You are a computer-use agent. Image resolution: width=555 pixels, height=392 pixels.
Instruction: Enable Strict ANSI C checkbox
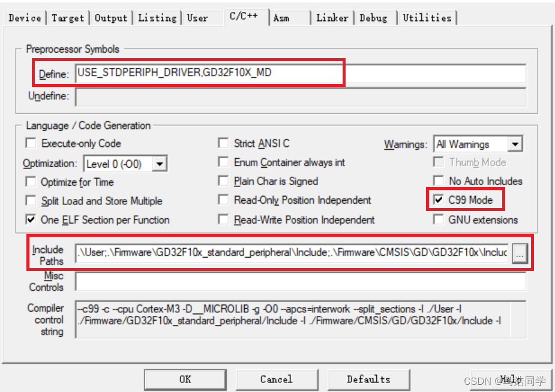(x=223, y=143)
